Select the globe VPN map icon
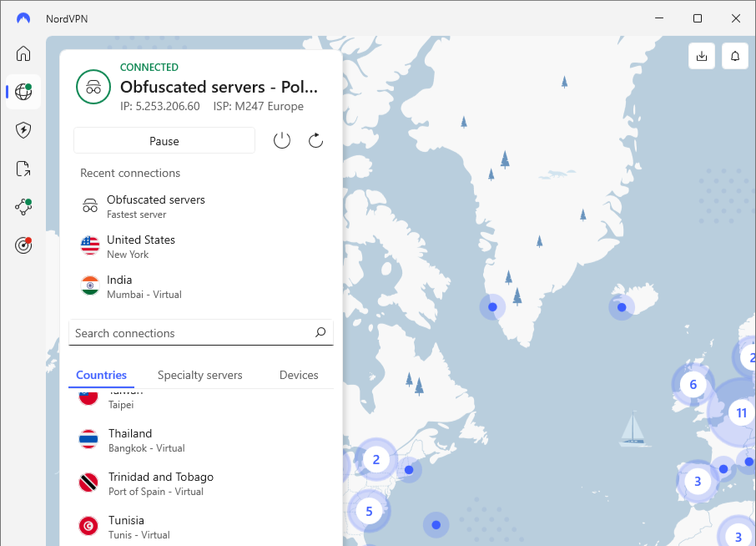This screenshot has height=546, width=756. (23, 92)
